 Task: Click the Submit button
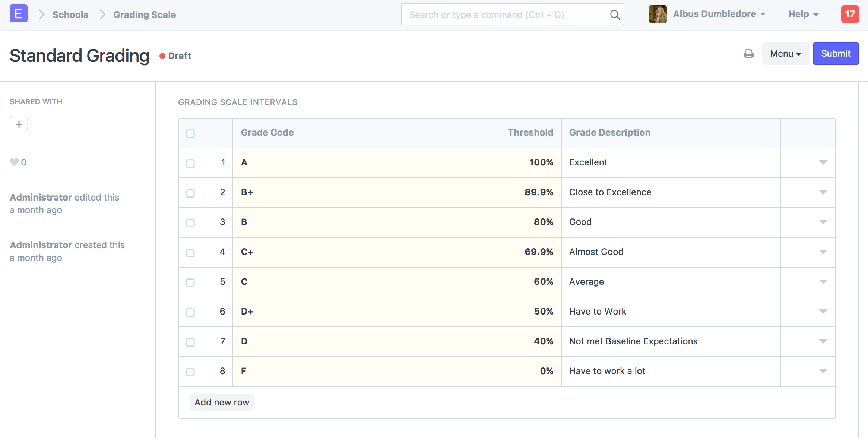click(836, 54)
